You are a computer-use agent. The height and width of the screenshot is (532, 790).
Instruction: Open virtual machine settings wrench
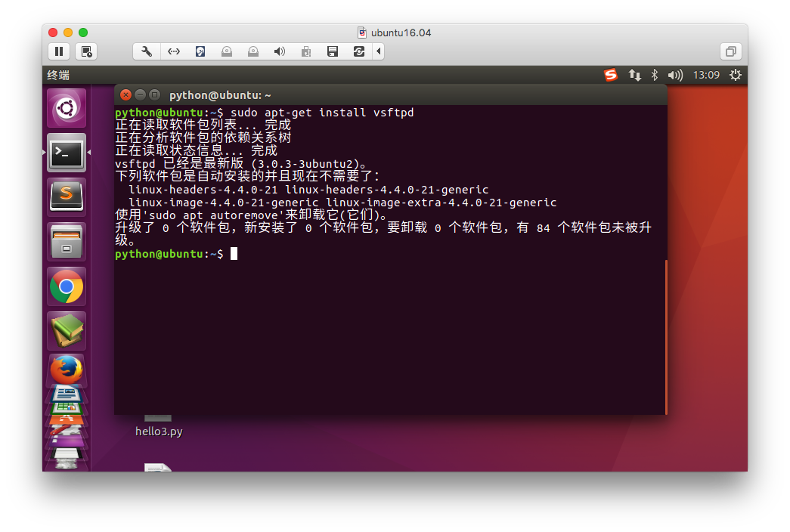click(x=147, y=51)
